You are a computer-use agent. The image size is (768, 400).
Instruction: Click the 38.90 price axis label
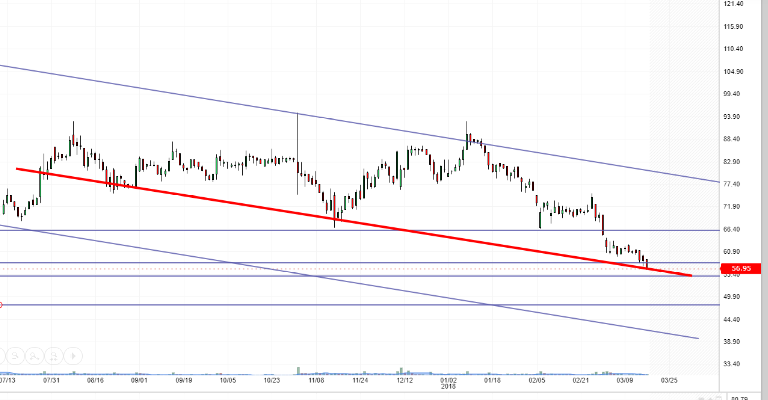pyautogui.click(x=732, y=342)
